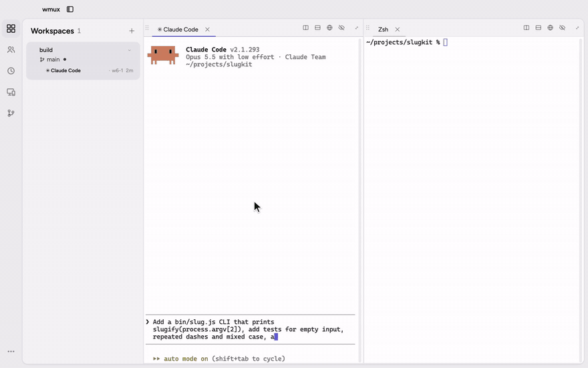This screenshot has height=368, width=588.
Task: Toggle eye-slash visibility in Zsh pane
Action: point(562,28)
